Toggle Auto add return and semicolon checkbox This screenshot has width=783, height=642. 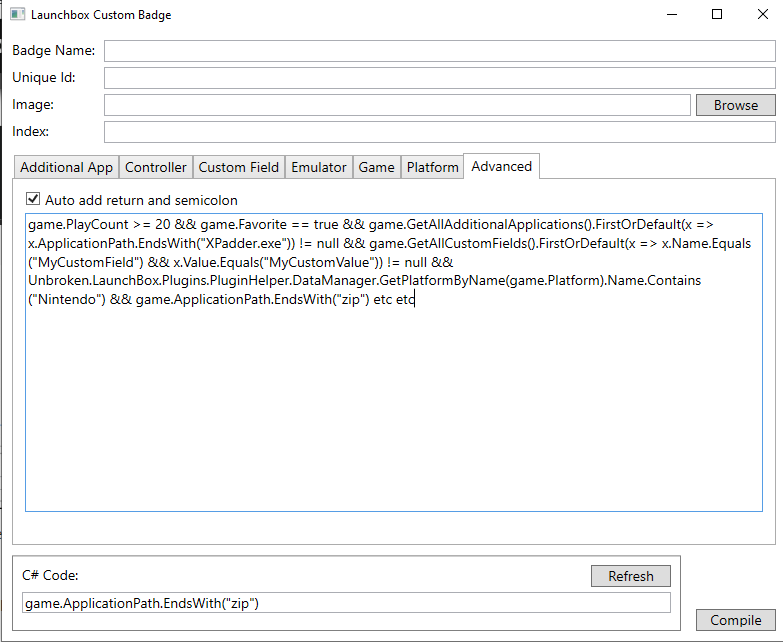(x=33, y=200)
